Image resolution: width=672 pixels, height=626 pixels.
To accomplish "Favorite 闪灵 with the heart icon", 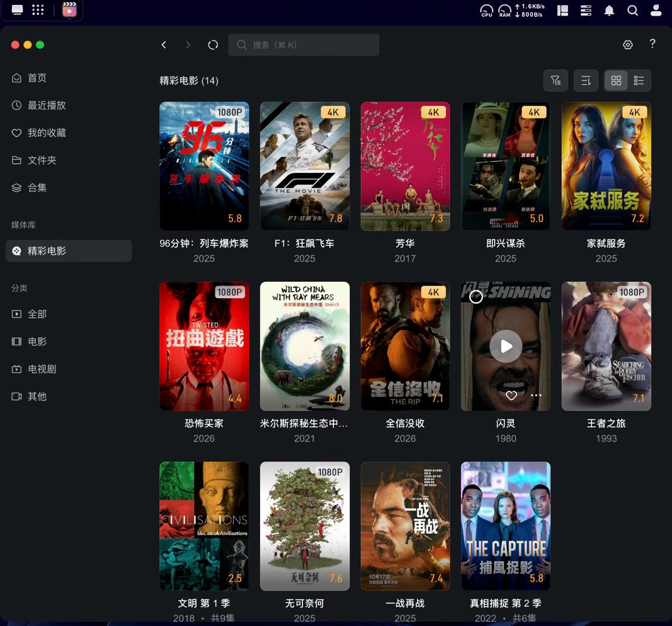I will tap(511, 396).
